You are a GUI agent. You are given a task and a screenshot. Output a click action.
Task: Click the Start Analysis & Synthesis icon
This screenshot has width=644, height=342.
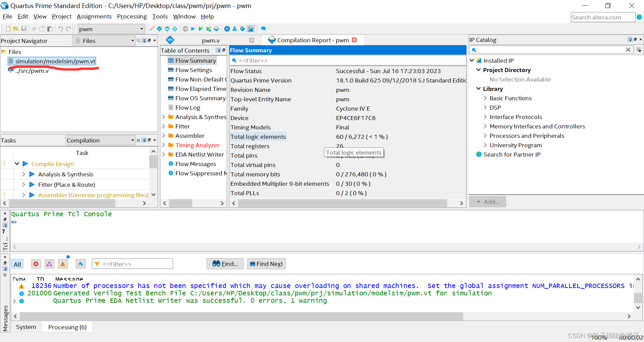[201, 29]
